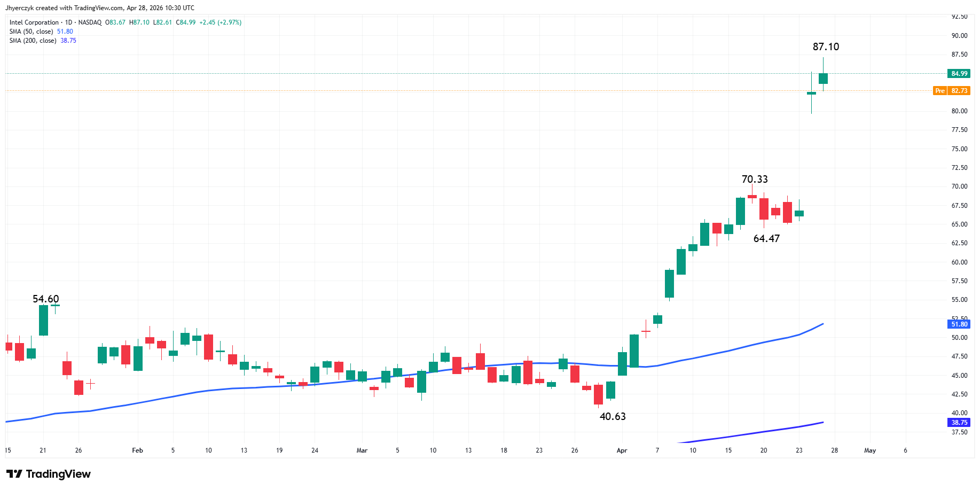Image resolution: width=980 pixels, height=490 pixels.
Task: Click the 87.50 price scale label
Action: (959, 55)
